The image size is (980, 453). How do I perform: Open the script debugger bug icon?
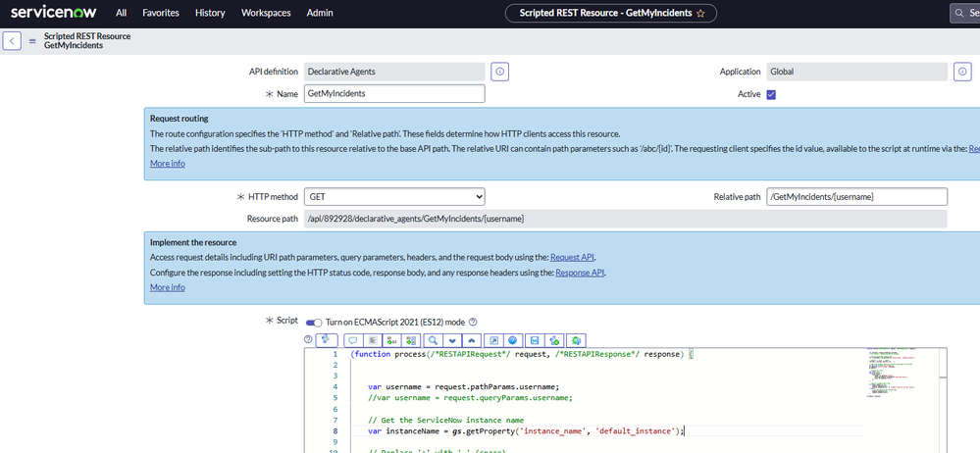[576, 340]
